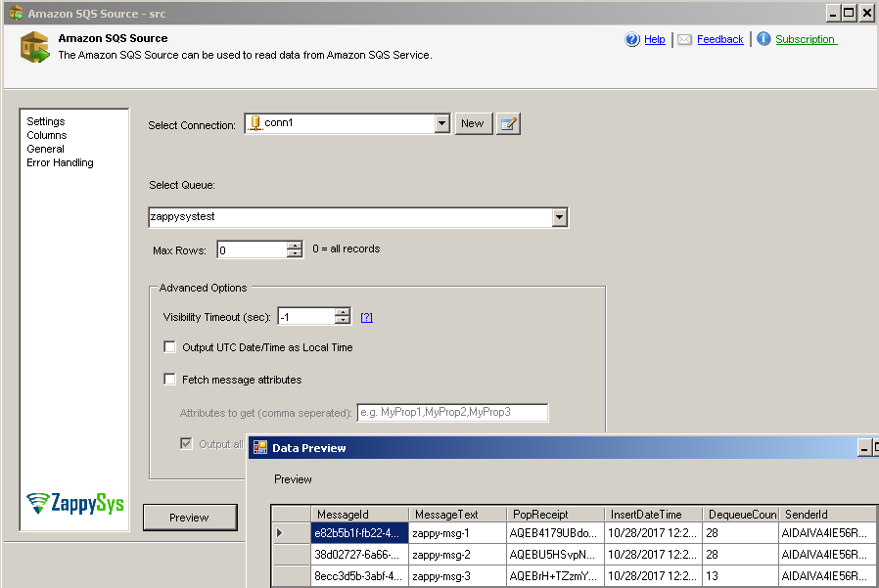
Task: Select PopReceipt cell AQEBrH+TZzmY...
Action: coord(555,575)
